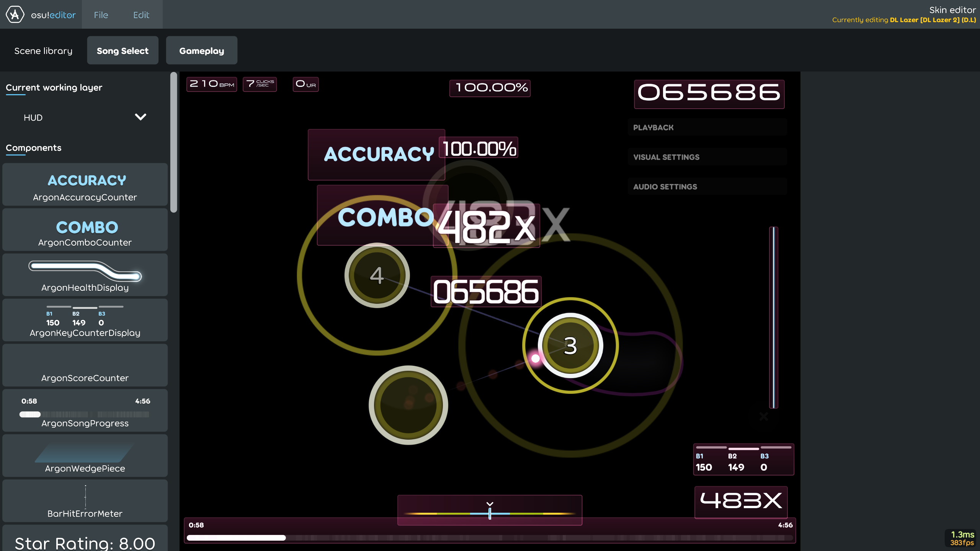Select the ArgonWedgePiece component

coord(85,455)
